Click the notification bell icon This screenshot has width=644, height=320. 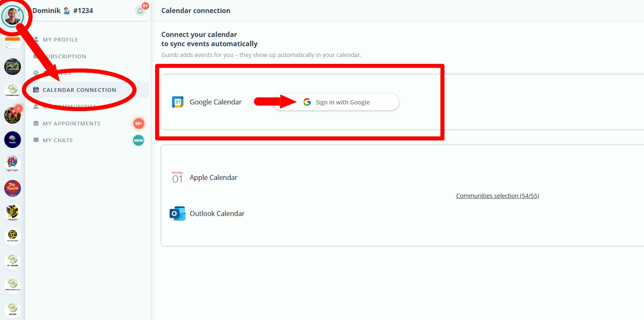[140, 11]
